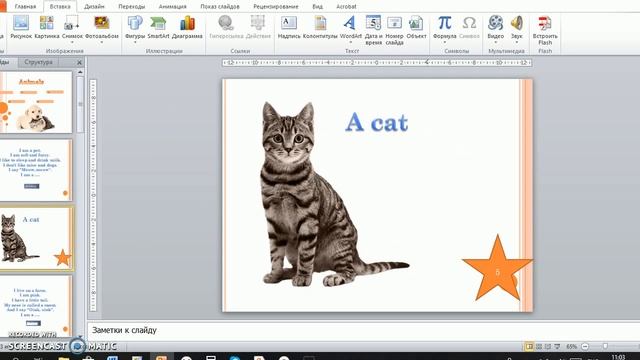This screenshot has height=360, width=640.
Task: Expand the Звук dropdown arrow
Action: pyautogui.click(x=516, y=42)
